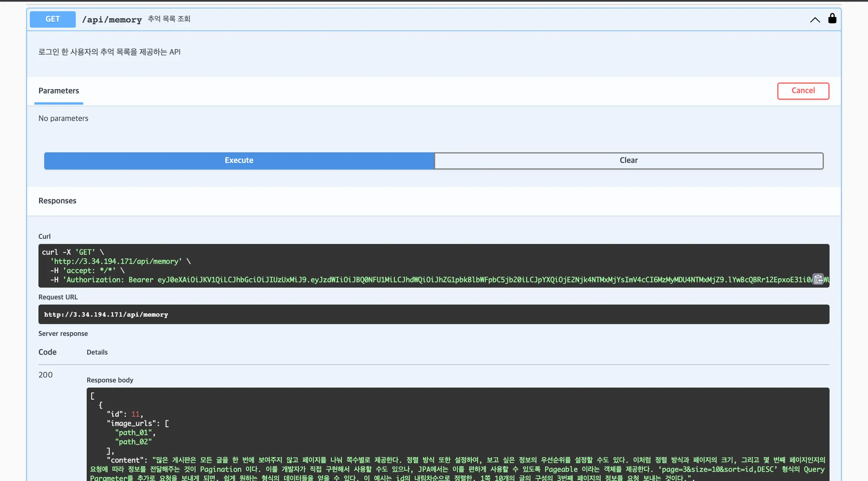Click the /api/memory endpoint path

tap(112, 20)
